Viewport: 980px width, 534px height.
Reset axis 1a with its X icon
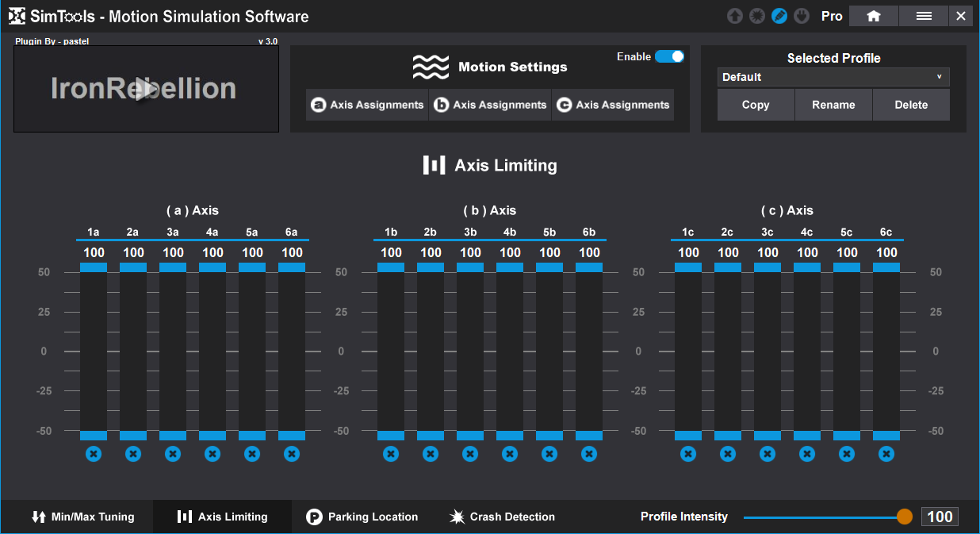point(94,454)
